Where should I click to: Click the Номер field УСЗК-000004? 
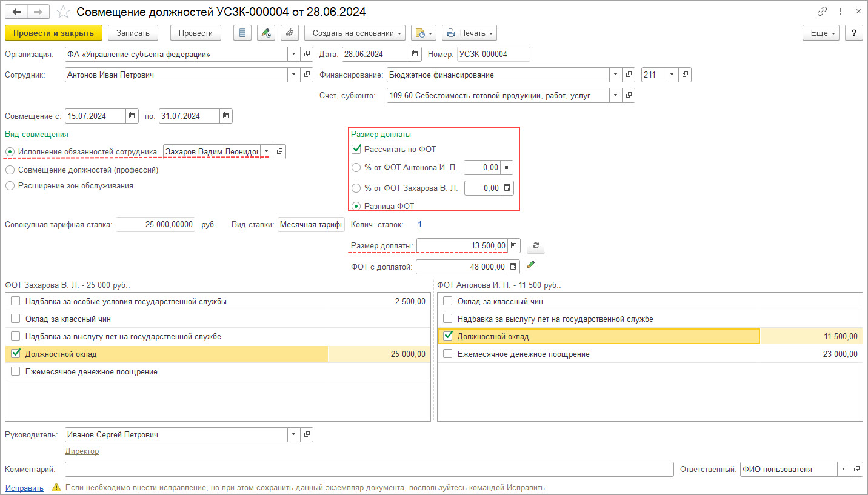[x=493, y=55]
